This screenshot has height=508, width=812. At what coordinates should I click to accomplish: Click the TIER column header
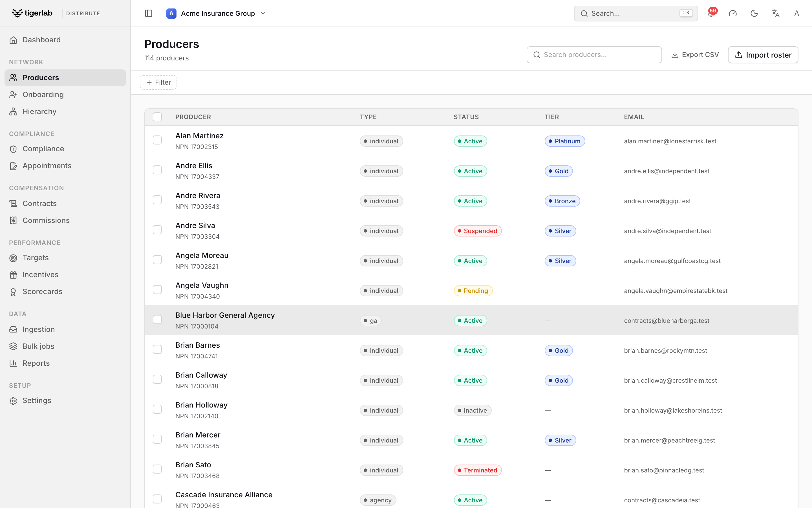[x=551, y=117]
